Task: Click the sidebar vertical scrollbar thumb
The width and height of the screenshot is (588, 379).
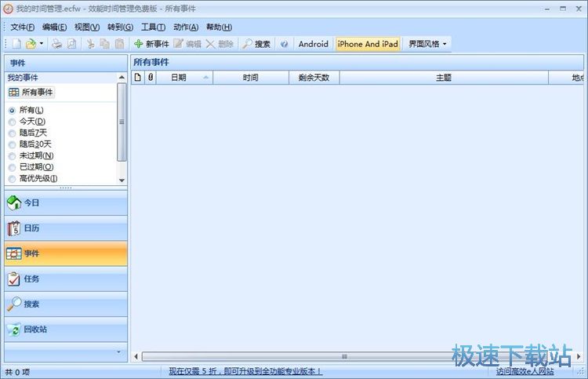Action: tap(122, 122)
